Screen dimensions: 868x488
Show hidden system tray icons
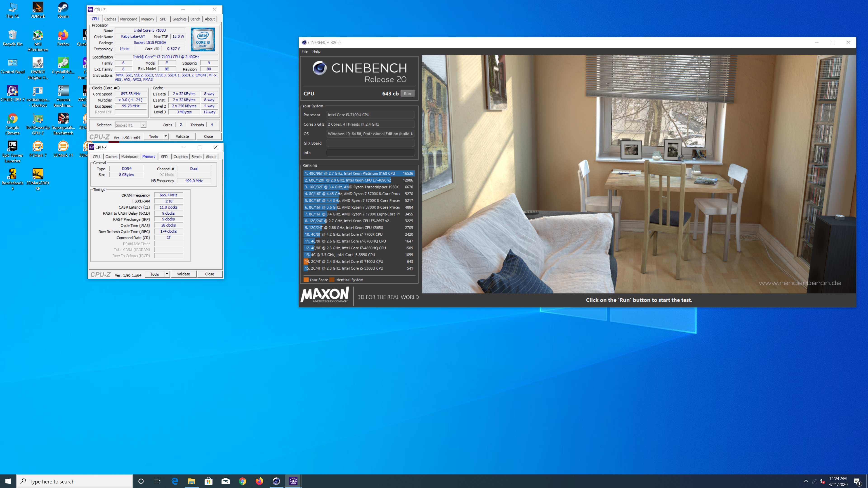(x=806, y=481)
